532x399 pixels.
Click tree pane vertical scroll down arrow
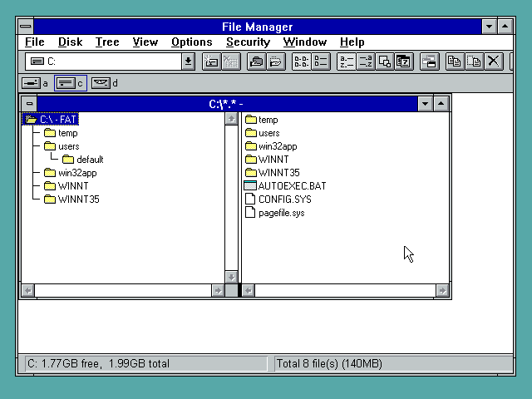point(231,277)
